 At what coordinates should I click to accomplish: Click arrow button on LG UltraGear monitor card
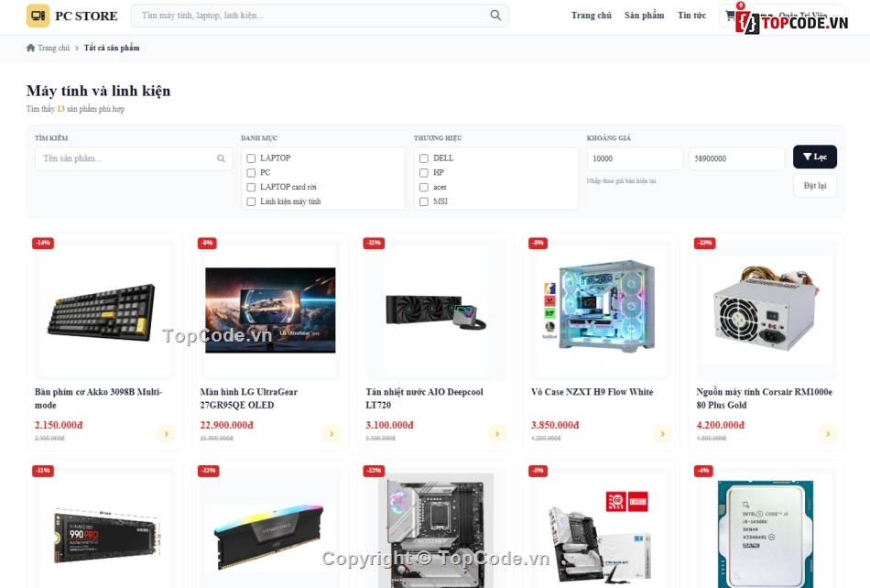(x=332, y=434)
